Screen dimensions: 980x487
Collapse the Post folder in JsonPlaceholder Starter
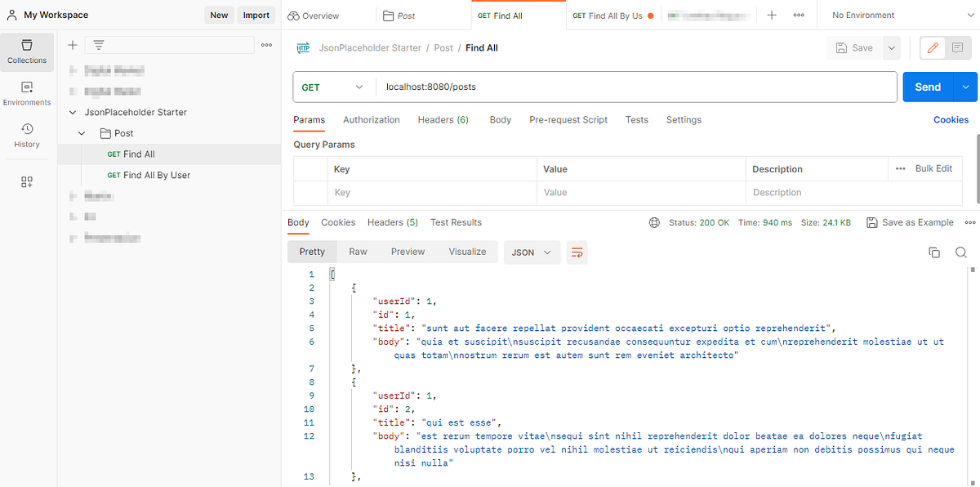click(81, 132)
